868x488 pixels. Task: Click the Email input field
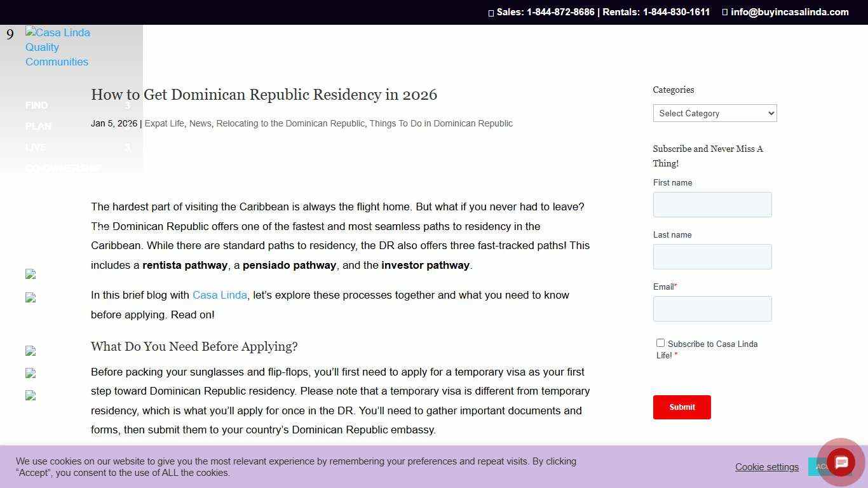tap(712, 309)
